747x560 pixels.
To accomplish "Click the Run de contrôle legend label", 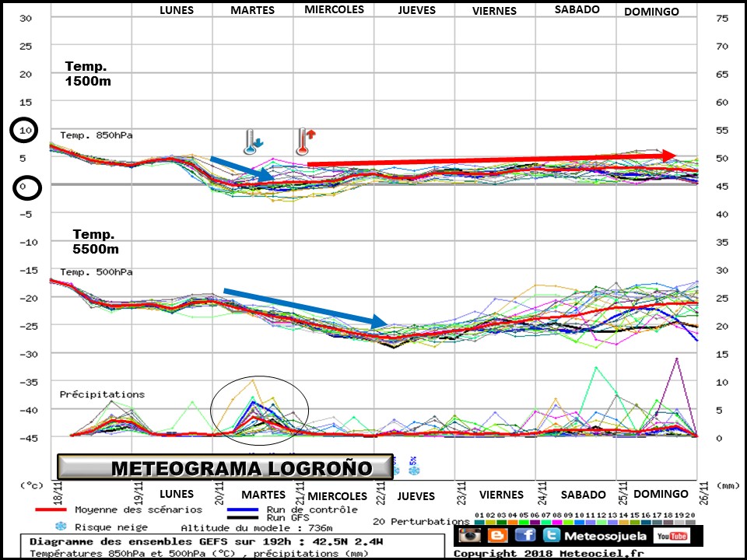I will click(312, 509).
